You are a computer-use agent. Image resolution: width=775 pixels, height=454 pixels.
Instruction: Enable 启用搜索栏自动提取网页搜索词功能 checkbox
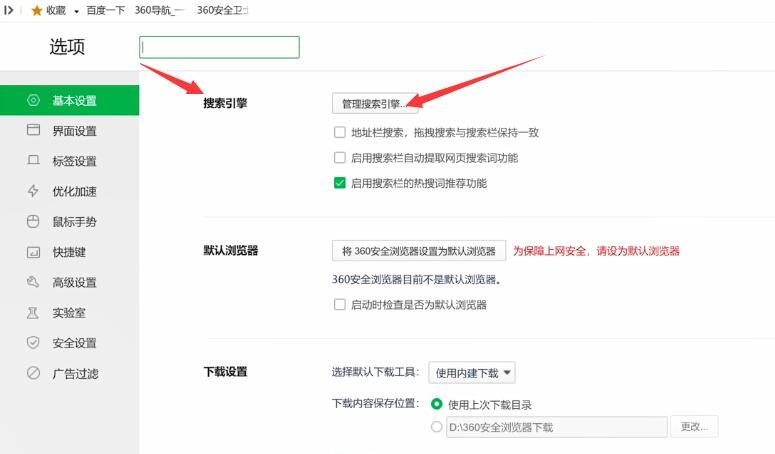(x=340, y=158)
